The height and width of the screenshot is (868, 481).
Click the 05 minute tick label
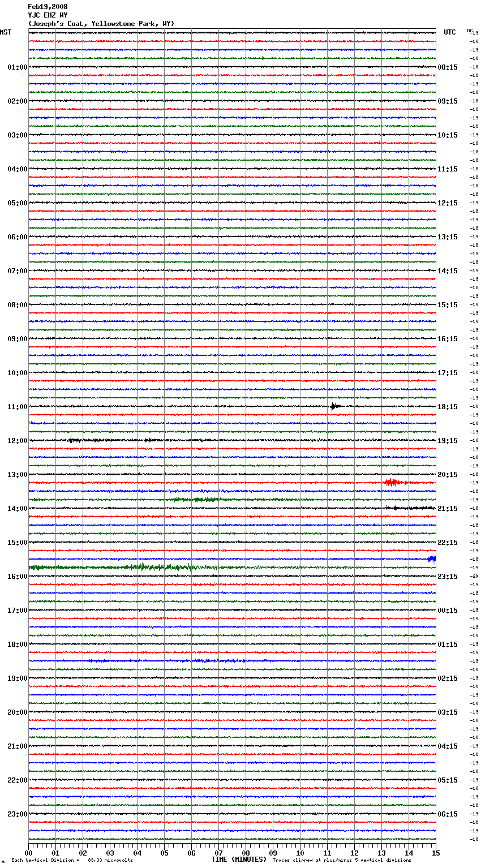pos(165,853)
